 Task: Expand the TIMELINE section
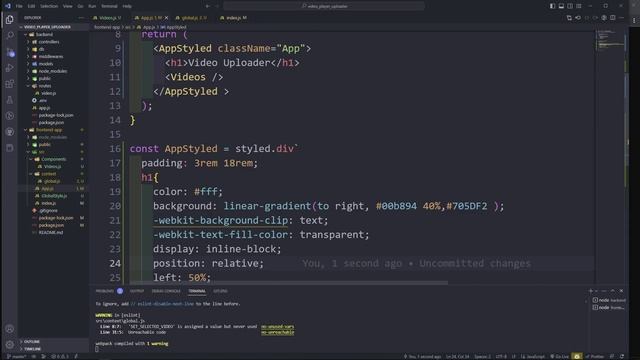(x=53, y=349)
